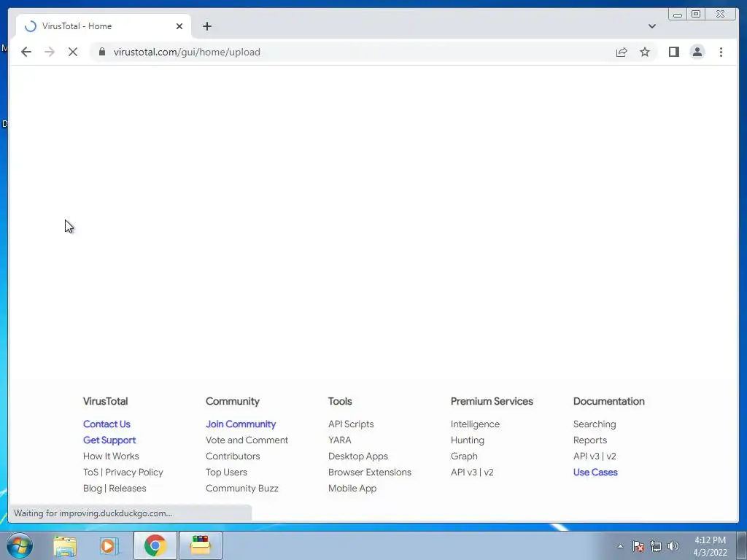Open the Releases footer link
Viewport: 747px width, 560px height.
pos(127,488)
